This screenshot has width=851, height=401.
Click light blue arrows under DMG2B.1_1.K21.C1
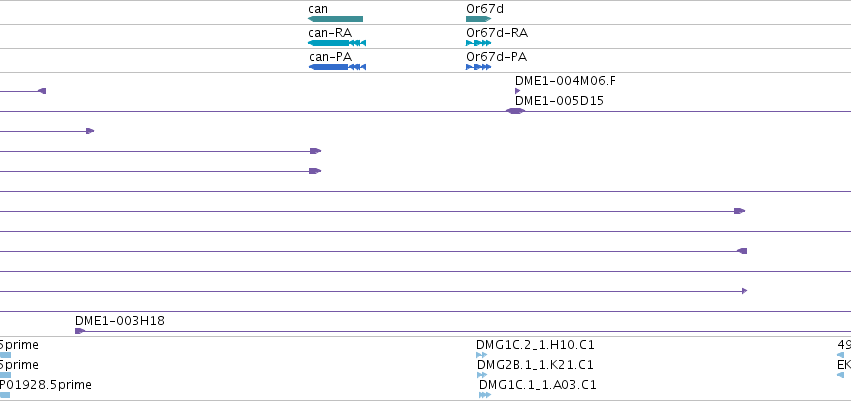[x=482, y=375]
